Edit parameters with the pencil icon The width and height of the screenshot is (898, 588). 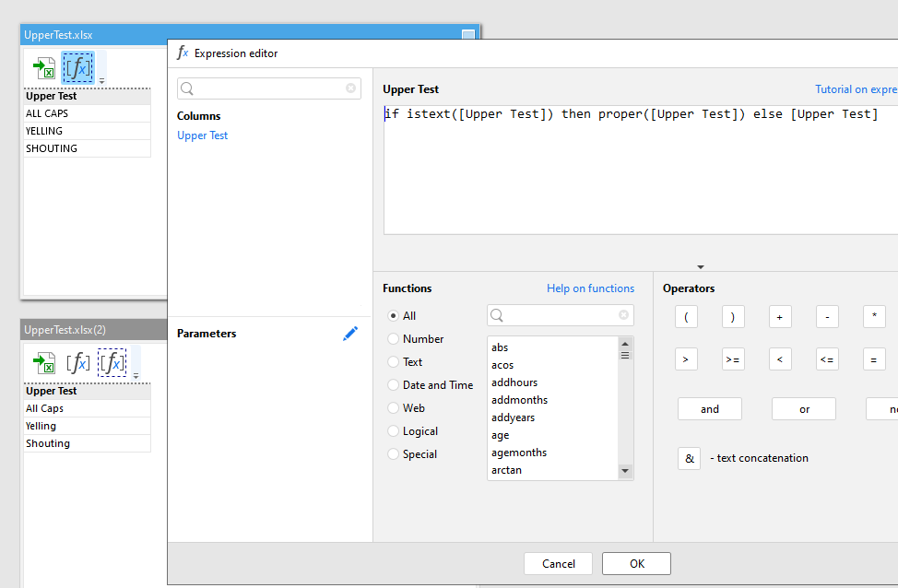click(x=350, y=334)
